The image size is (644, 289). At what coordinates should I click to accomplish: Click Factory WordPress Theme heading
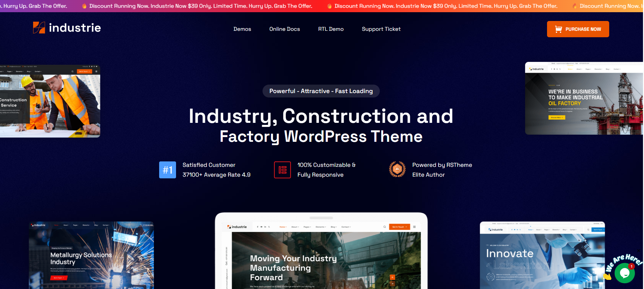tap(321, 136)
